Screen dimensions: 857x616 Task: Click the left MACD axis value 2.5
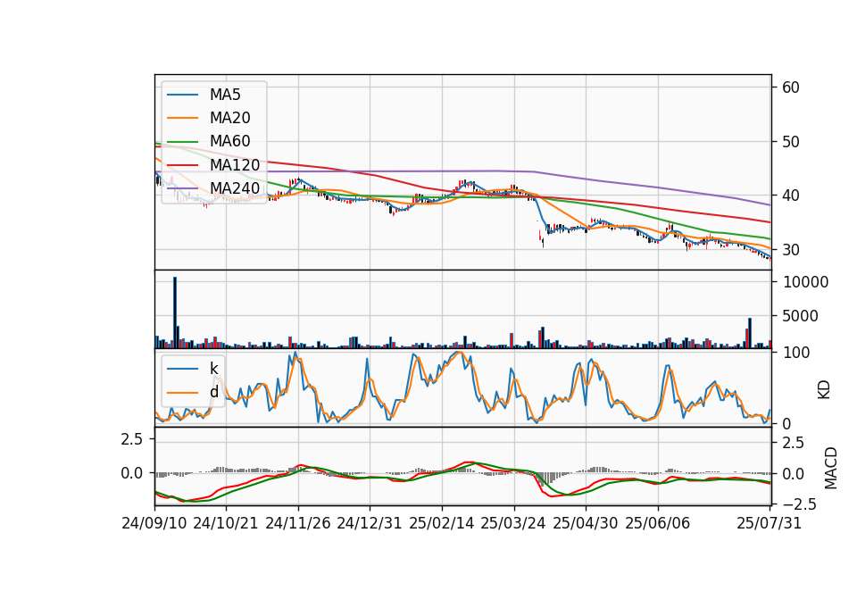point(131,439)
